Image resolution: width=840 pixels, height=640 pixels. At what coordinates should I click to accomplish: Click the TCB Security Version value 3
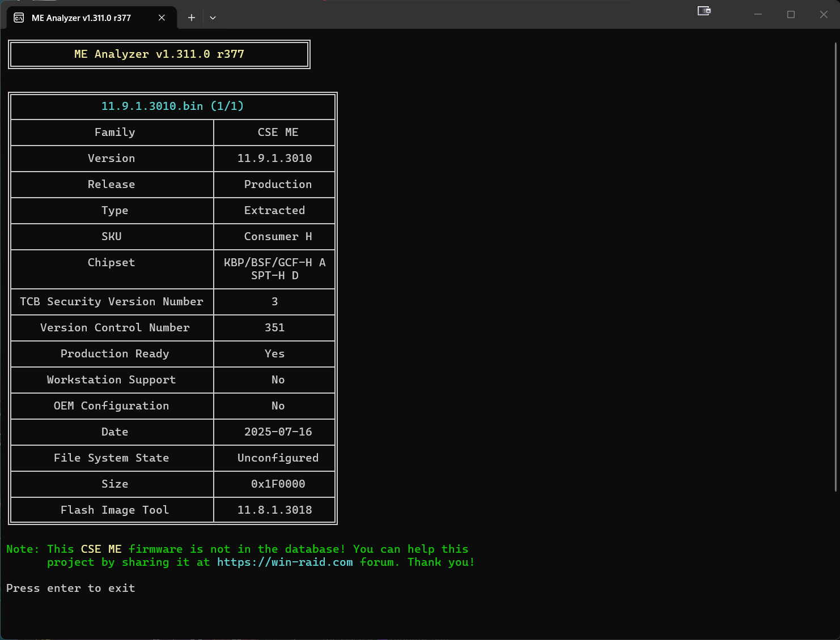coord(274,302)
